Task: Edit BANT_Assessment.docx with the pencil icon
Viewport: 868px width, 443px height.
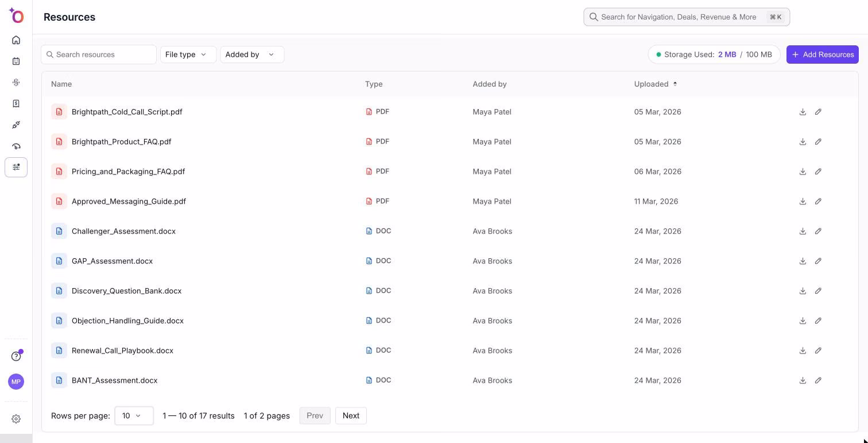Action: click(818, 380)
